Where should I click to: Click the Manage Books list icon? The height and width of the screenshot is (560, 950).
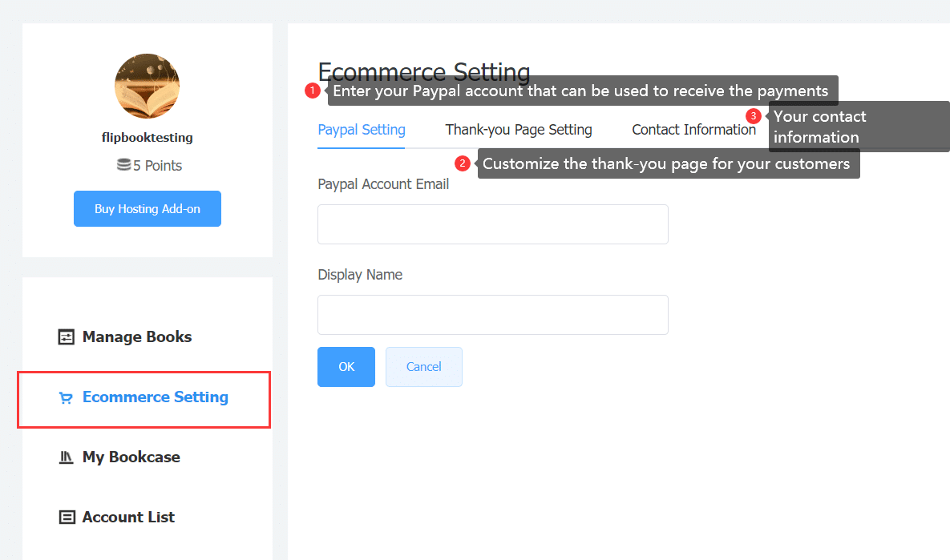coord(66,336)
